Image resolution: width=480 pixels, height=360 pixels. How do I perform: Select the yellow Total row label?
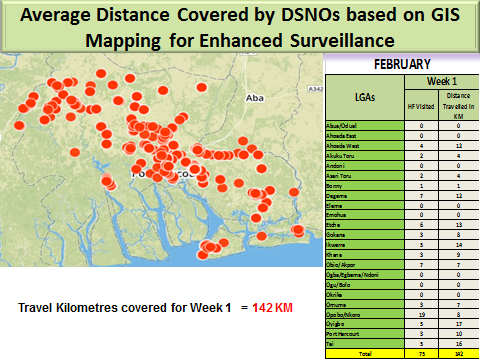[x=365, y=354]
